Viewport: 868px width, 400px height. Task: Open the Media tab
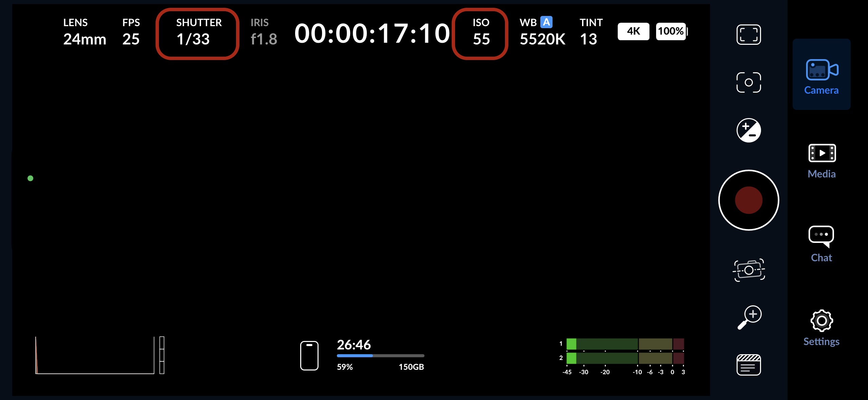coord(821,161)
